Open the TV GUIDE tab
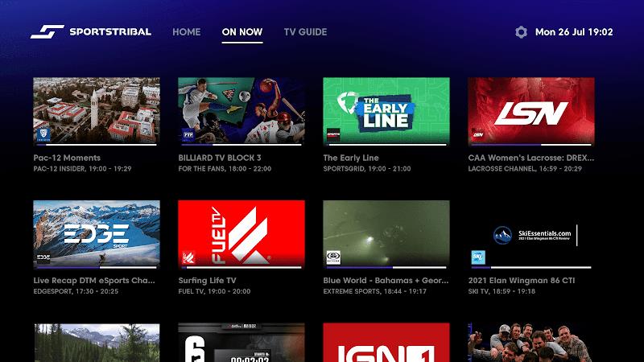Screen dimensions: 644x362 tap(305, 32)
